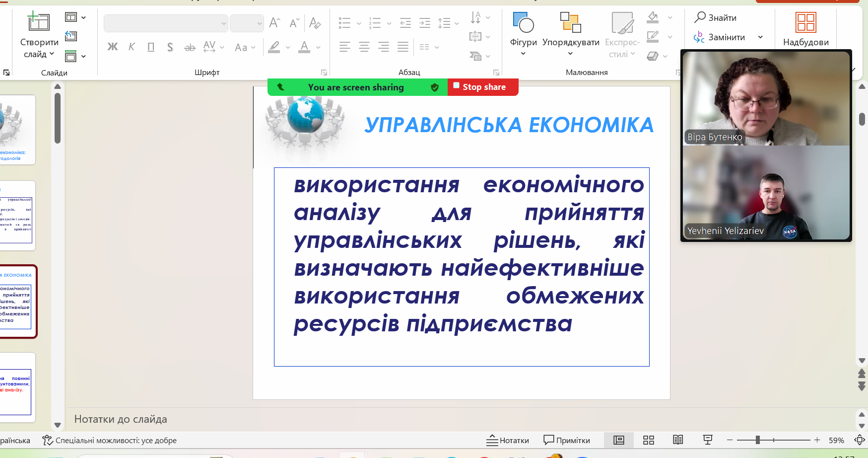Click the Find (Знайти) search icon
This screenshot has width=868, height=458.
(x=700, y=17)
